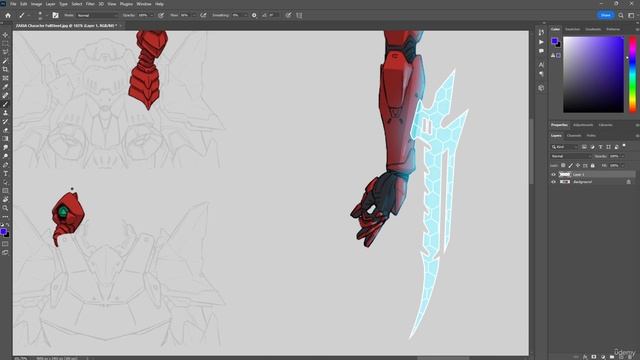Screen dimensions: 640x360
Task: Open symmetry paint options butterfly icon
Action: (299, 16)
